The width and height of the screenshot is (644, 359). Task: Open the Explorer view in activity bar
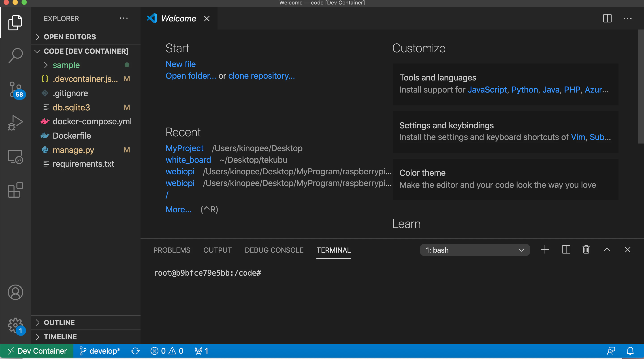click(15, 23)
